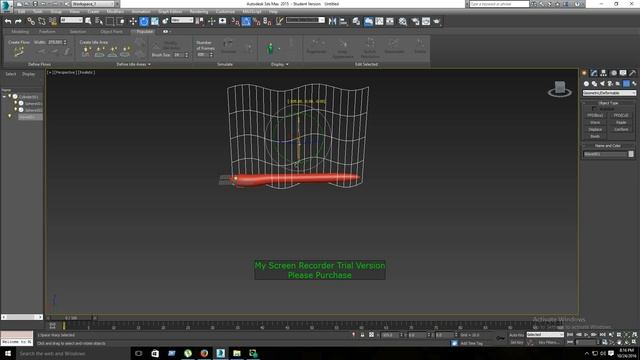The image size is (640, 360).
Task: Click the Create Flow icon in Populate ribbon
Action: pyautogui.click(x=19, y=52)
